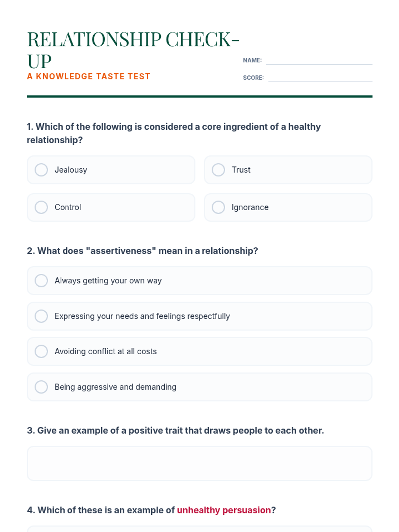Select the Control radio option
The image size is (399, 532).
(41, 207)
